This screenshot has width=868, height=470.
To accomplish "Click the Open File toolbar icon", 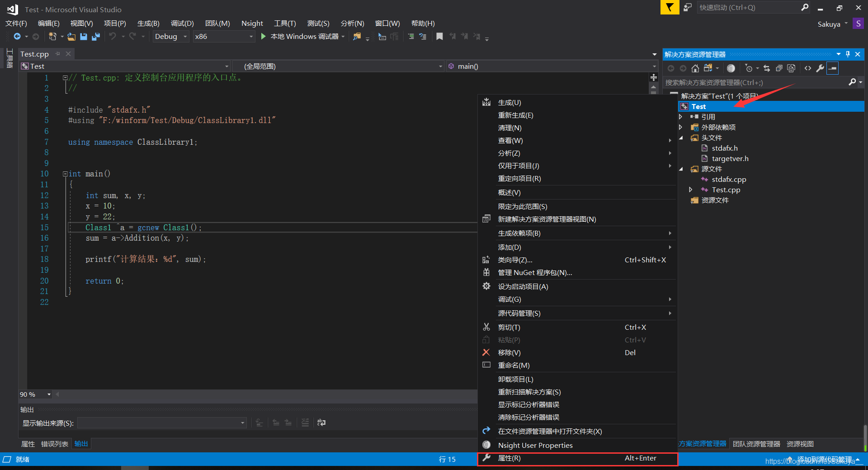I will [71, 36].
